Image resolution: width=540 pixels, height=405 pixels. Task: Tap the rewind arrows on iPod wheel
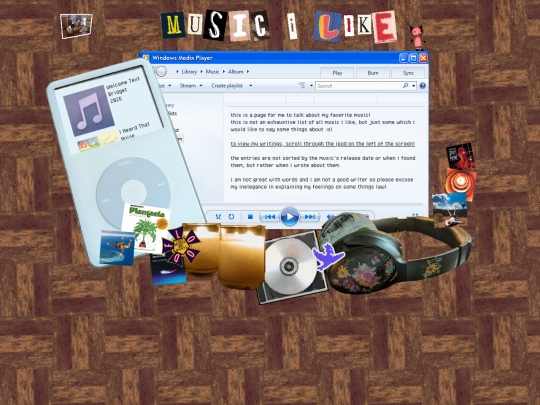click(x=105, y=200)
